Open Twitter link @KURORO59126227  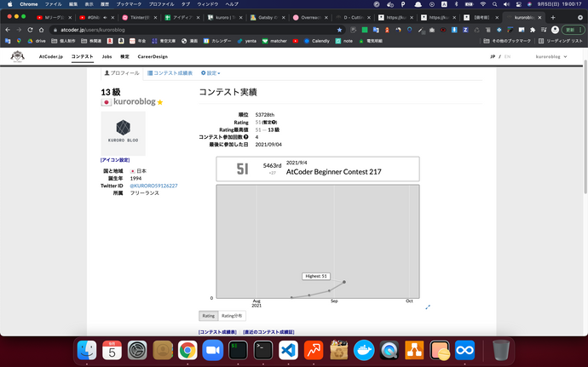[153, 186]
